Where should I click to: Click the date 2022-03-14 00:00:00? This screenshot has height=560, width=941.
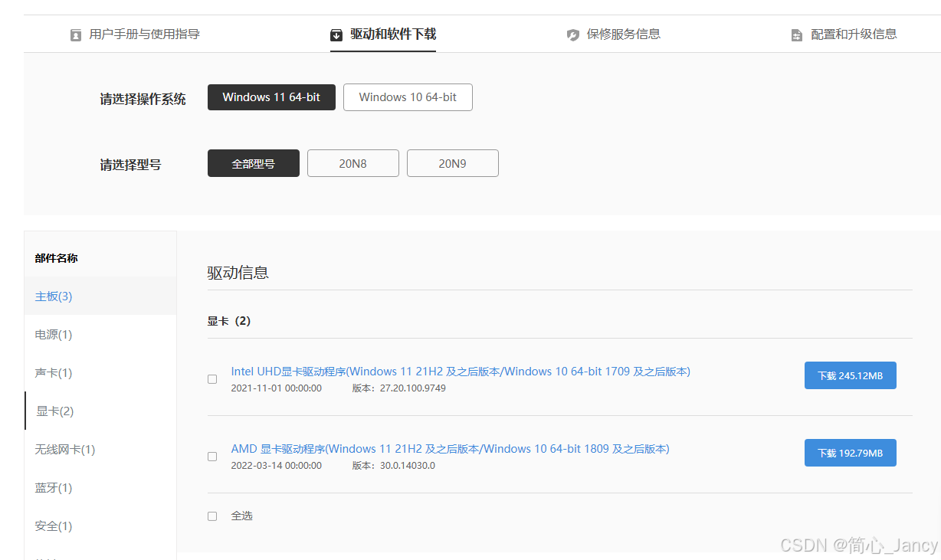276,466
